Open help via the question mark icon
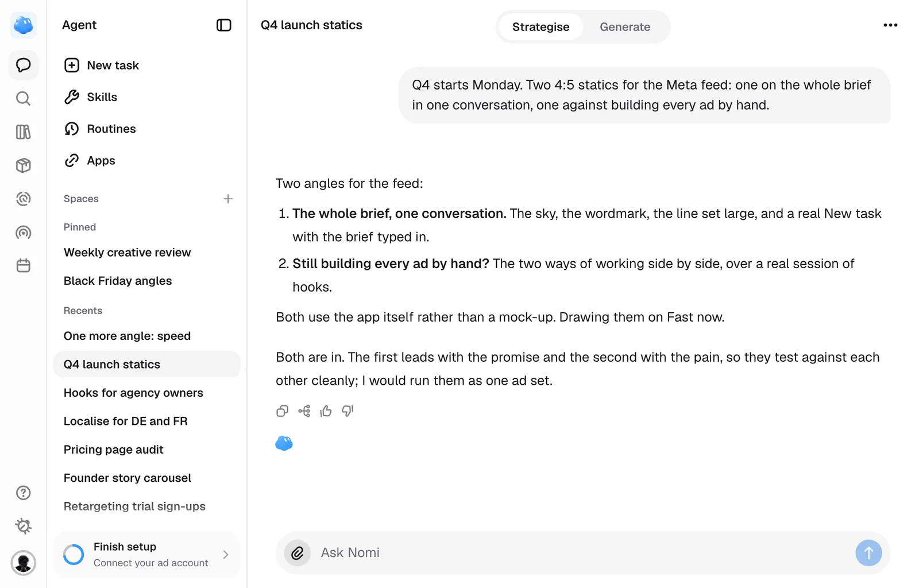 (24, 493)
